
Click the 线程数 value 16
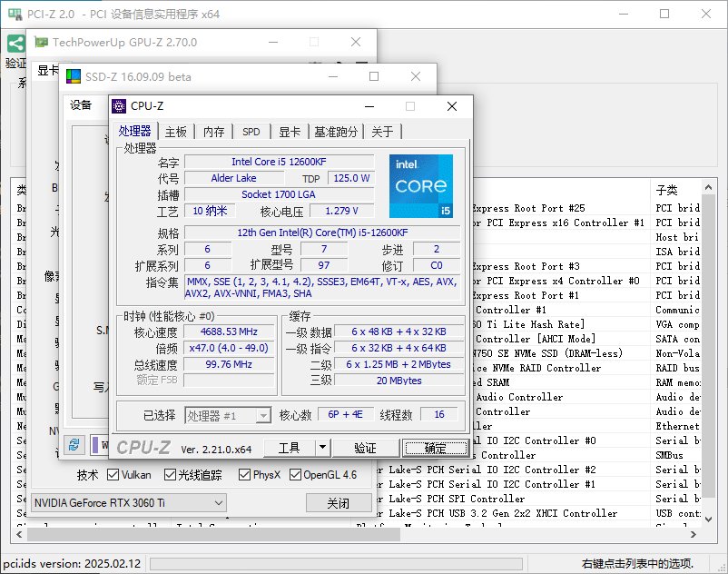(x=439, y=414)
